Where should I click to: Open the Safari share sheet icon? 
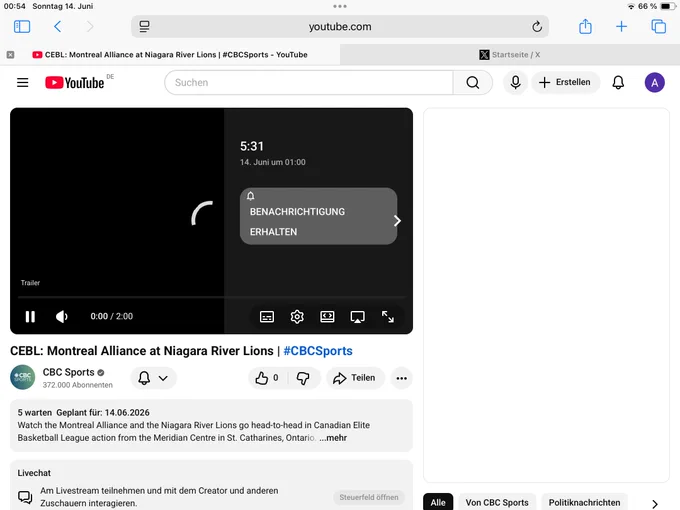pos(585,26)
